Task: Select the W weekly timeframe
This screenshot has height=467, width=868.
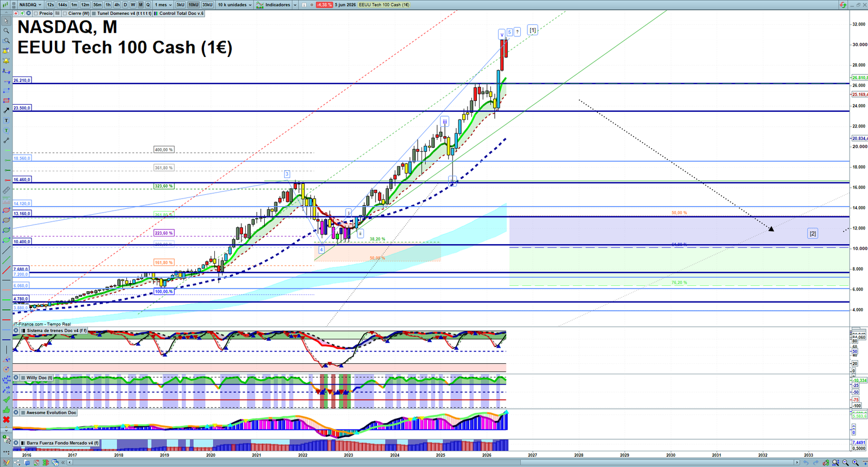Action: (x=133, y=4)
